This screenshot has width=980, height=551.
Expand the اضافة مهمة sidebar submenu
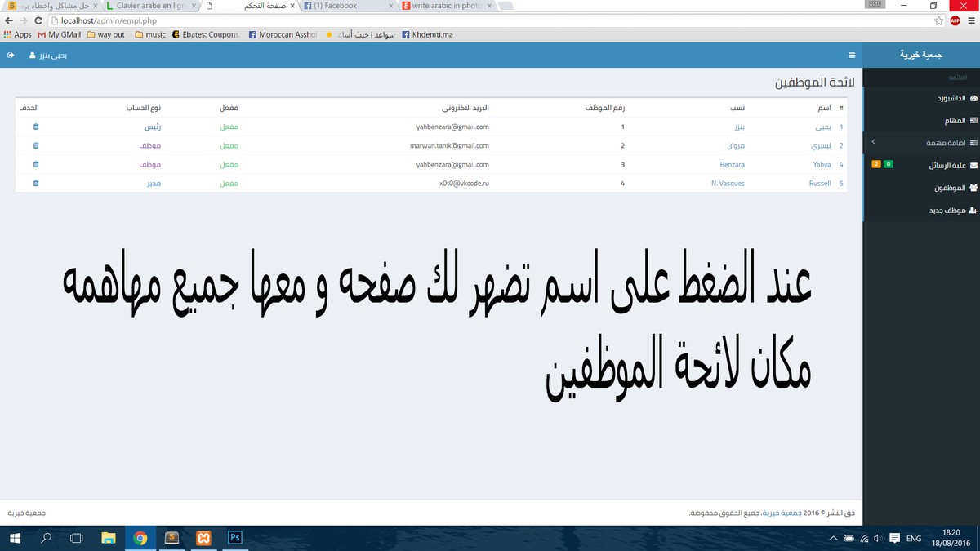[921, 142]
